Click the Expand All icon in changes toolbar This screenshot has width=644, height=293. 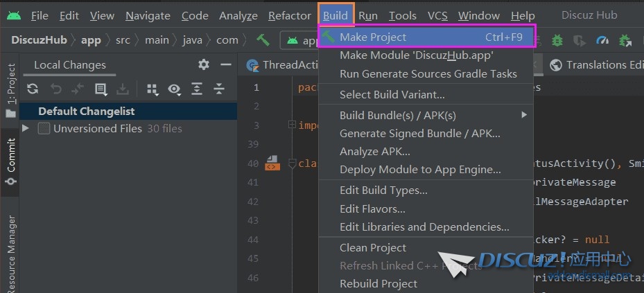[x=197, y=89]
